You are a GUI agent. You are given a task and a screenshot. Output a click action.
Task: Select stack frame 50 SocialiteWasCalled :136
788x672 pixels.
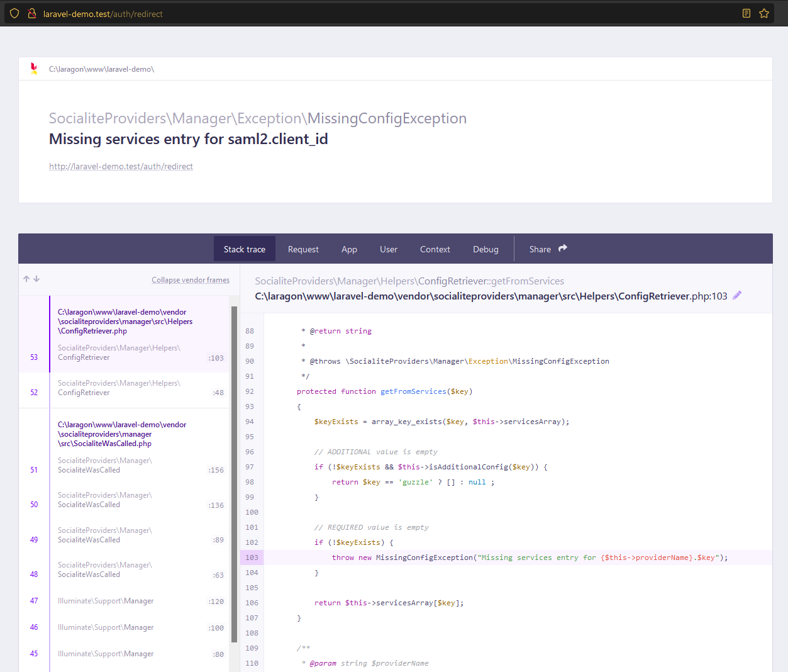pyautogui.click(x=124, y=500)
